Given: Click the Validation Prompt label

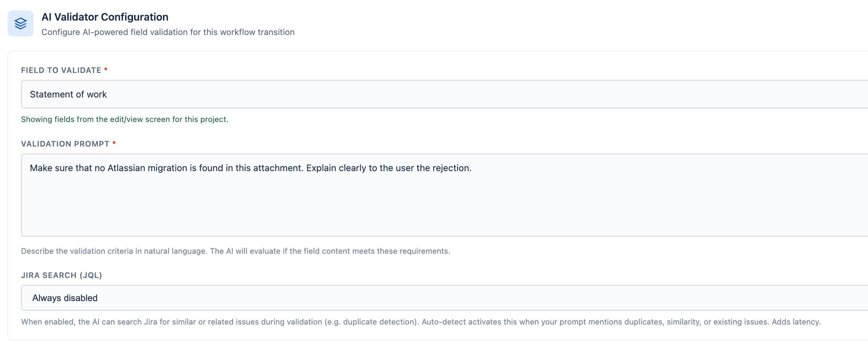Looking at the screenshot, I should pyautogui.click(x=65, y=144).
